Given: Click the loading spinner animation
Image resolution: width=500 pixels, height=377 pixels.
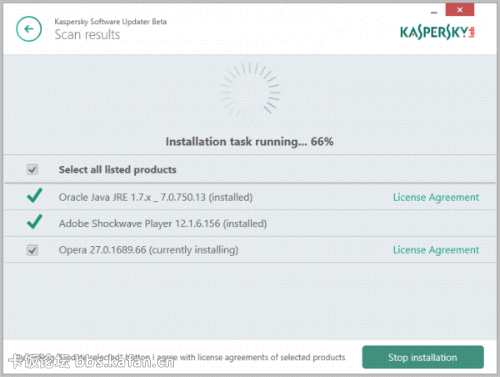Looking at the screenshot, I should 250,91.
